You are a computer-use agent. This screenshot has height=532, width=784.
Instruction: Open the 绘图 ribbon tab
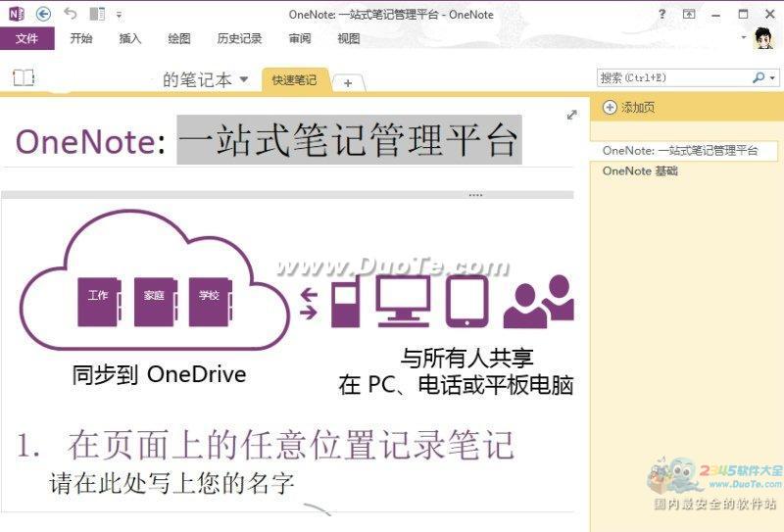179,39
